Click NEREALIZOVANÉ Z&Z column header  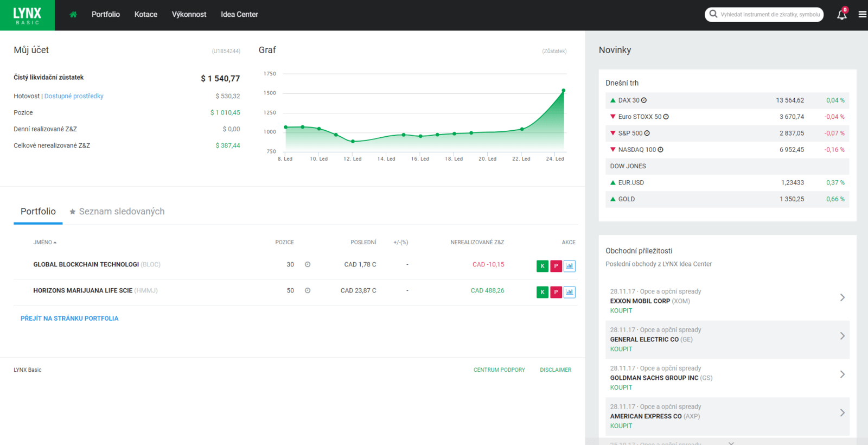(x=477, y=243)
